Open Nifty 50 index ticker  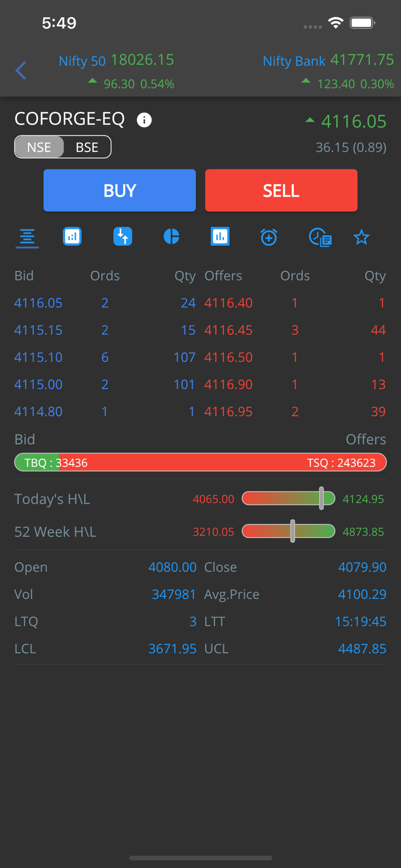pos(116,71)
